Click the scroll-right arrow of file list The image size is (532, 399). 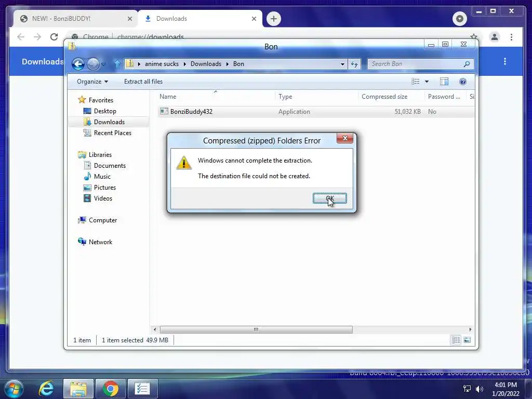[x=470, y=329]
